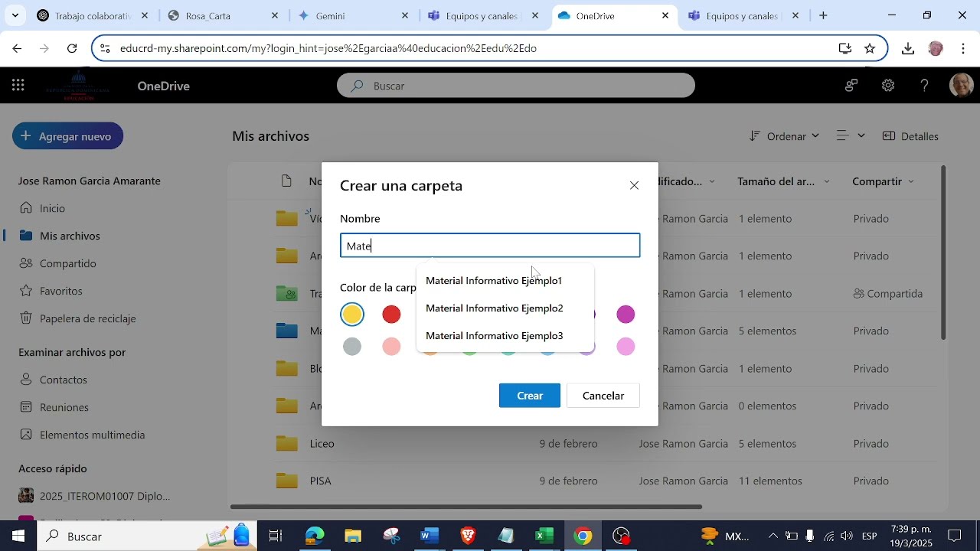Close the OneDrive browser tab

coord(665,15)
